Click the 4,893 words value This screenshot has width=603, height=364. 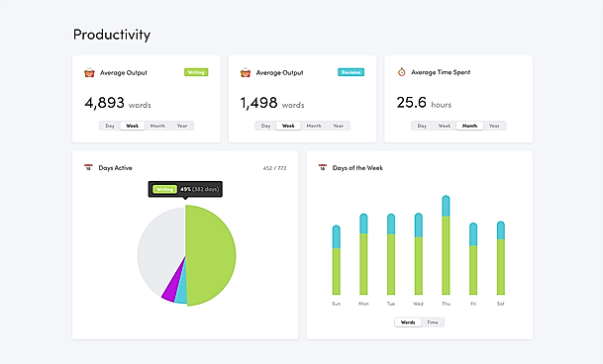(x=118, y=103)
